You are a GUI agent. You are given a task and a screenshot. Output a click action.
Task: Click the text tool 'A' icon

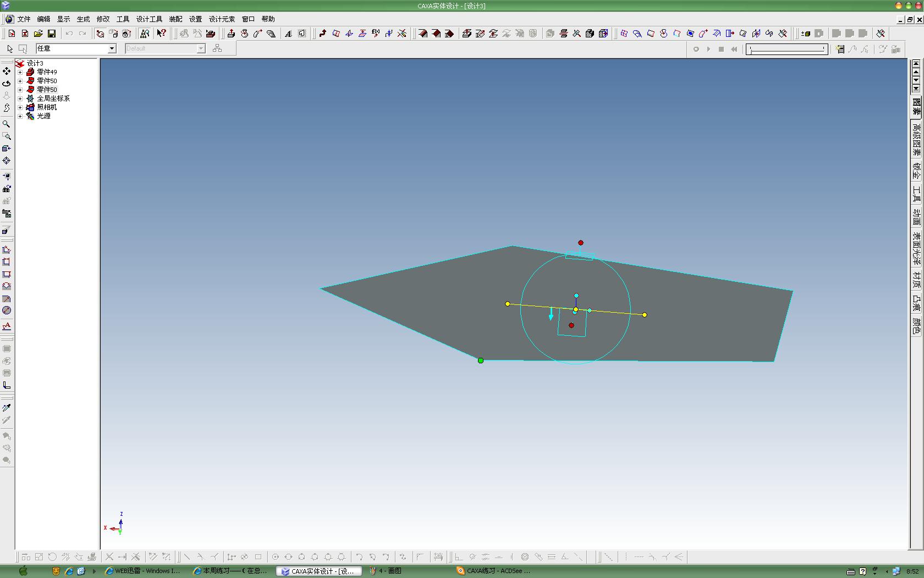[x=288, y=34]
